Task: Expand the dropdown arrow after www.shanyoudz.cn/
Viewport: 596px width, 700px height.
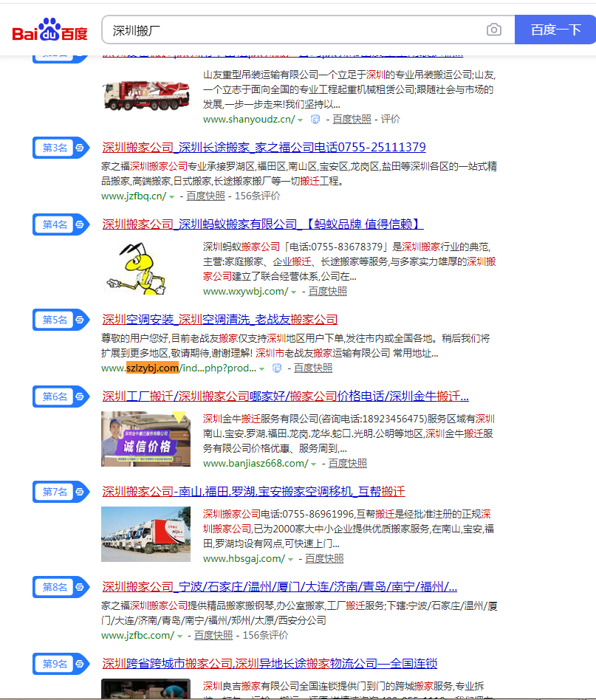Action: pyautogui.click(x=301, y=120)
